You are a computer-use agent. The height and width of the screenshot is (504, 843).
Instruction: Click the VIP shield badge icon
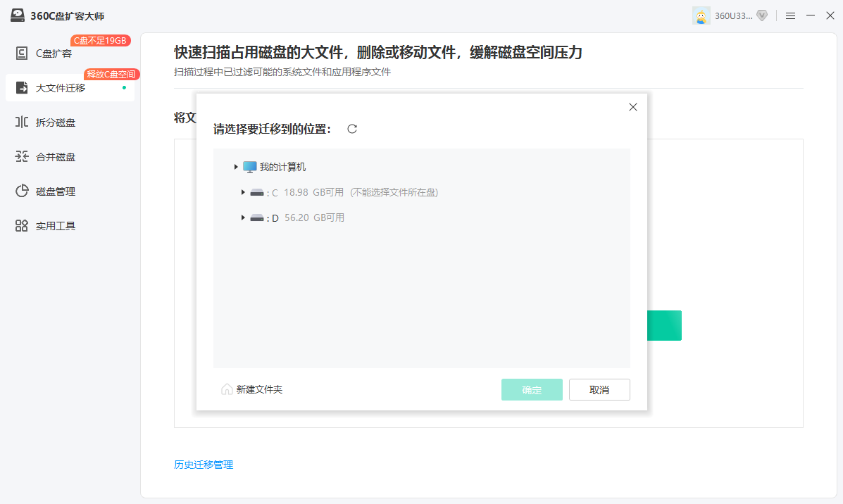coord(762,15)
